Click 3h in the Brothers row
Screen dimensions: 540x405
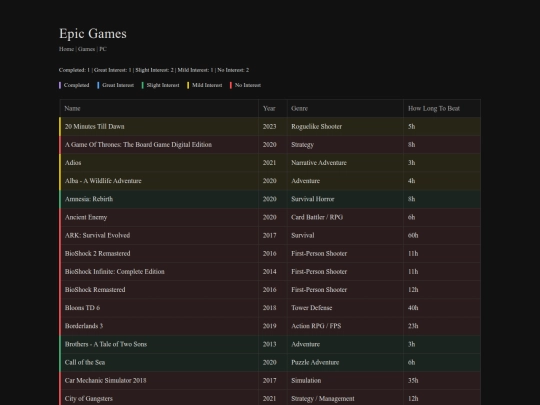click(412, 344)
